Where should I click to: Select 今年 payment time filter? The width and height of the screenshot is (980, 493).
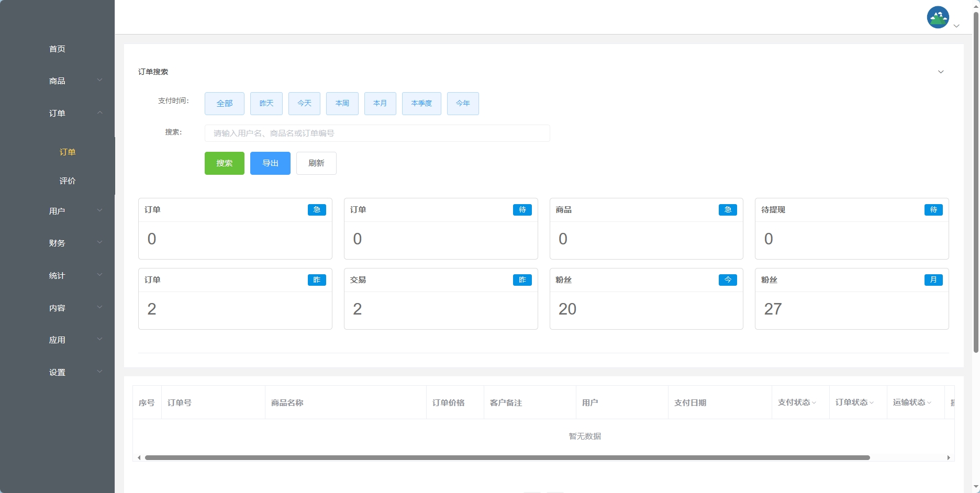pyautogui.click(x=463, y=104)
